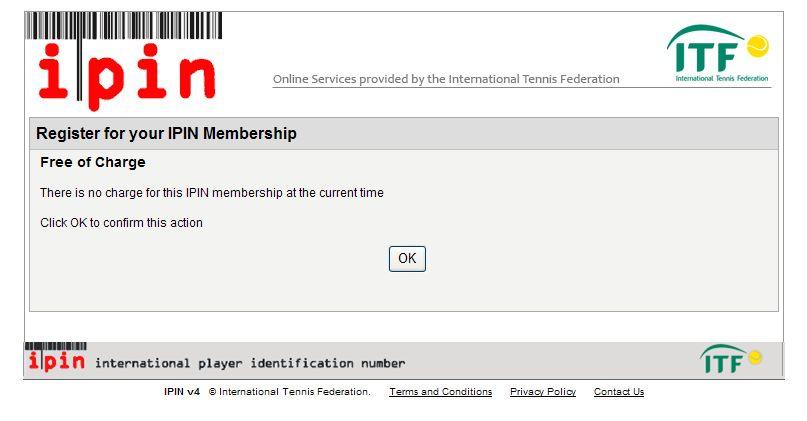Click the 'Online Services provided by' tagline
Image resolution: width=807 pixels, height=421 pixels.
point(446,79)
